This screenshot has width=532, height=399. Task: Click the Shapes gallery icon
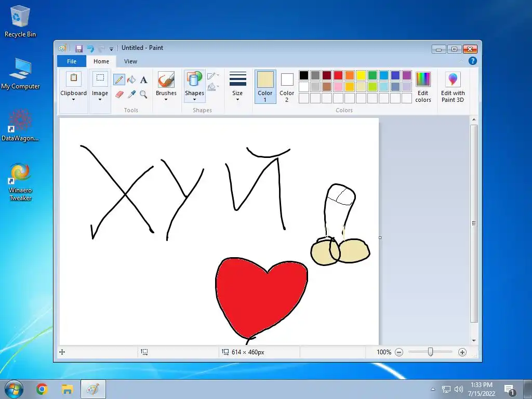pos(194,79)
